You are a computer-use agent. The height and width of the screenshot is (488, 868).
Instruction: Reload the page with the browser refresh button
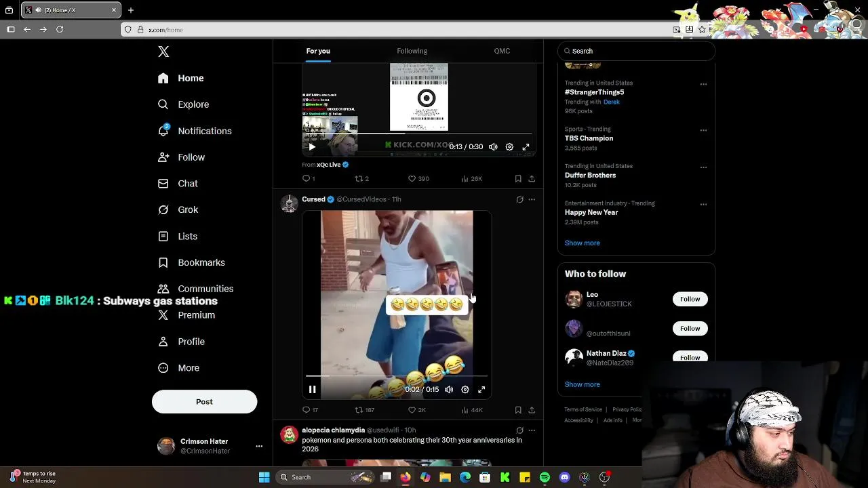[60, 29]
